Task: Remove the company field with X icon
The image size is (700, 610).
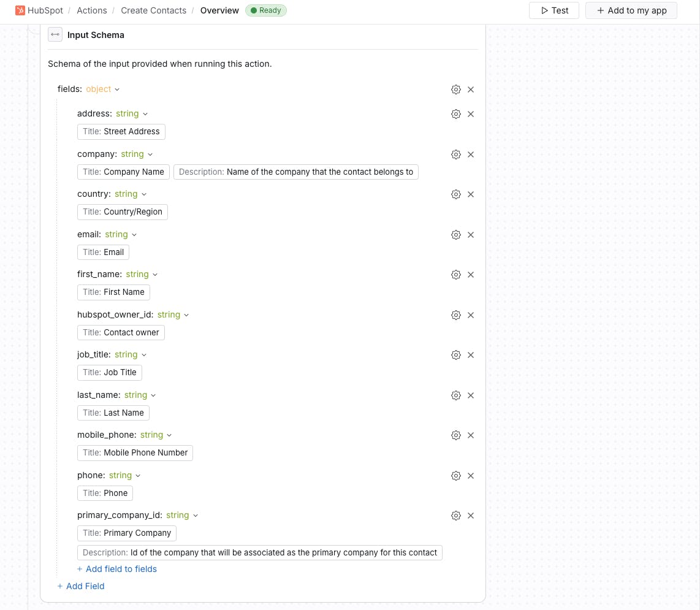Action: point(471,154)
